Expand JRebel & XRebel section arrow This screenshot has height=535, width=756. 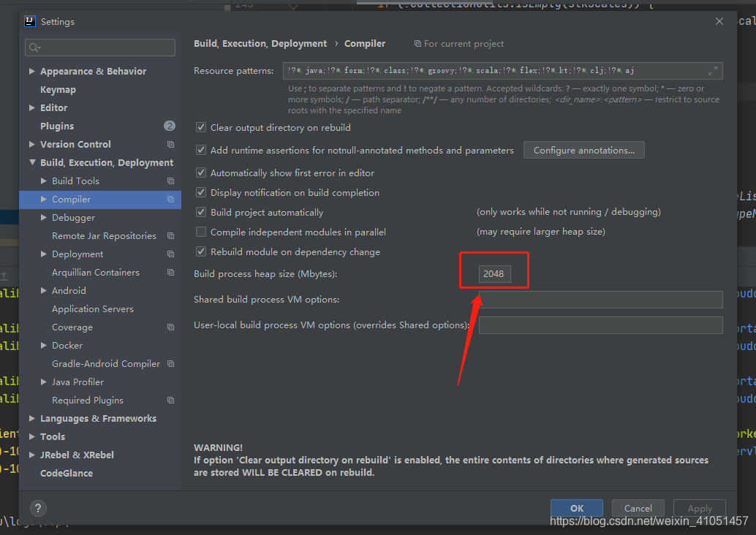coord(32,455)
